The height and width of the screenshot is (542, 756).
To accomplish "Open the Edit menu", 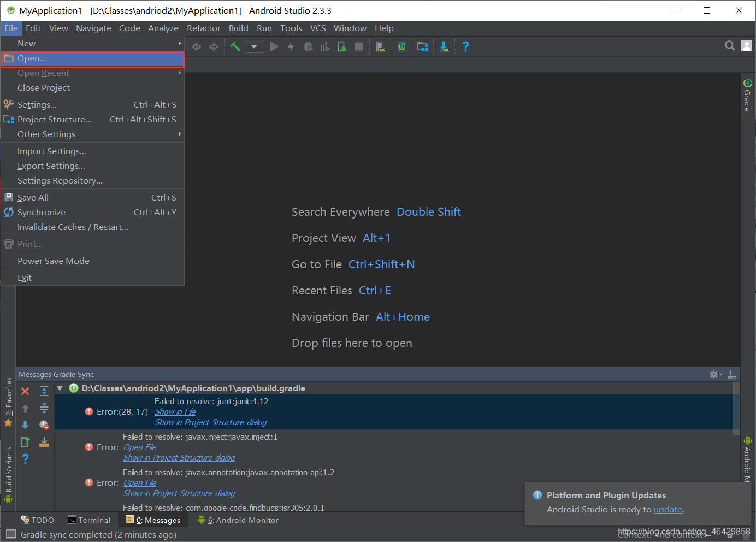I will 33,28.
